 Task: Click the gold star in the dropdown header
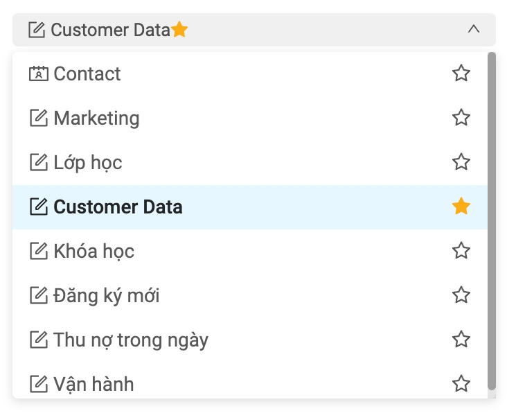(x=179, y=30)
